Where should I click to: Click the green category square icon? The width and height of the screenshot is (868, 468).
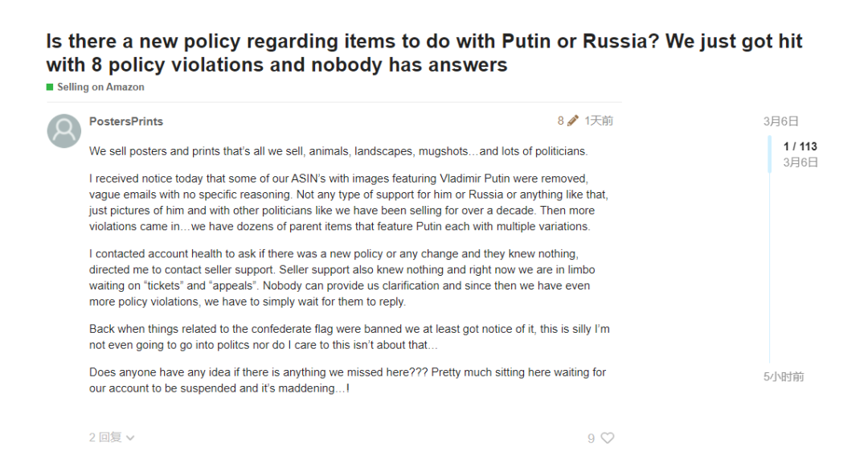[x=50, y=87]
